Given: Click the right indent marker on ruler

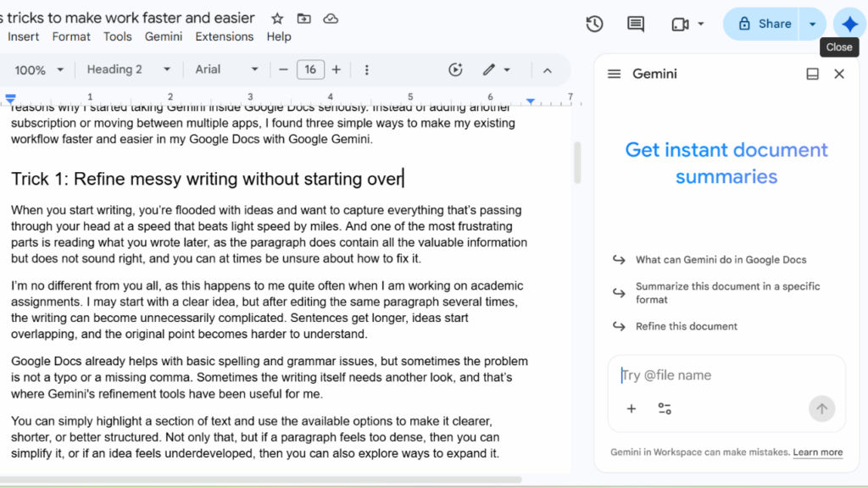Looking at the screenshot, I should 531,101.
